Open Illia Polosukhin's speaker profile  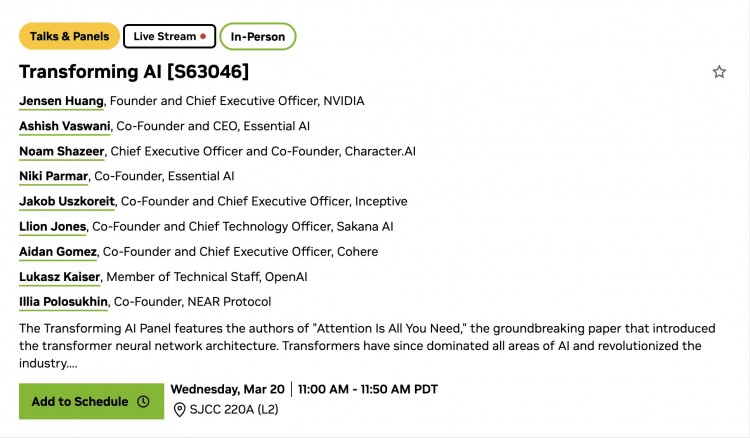(63, 301)
